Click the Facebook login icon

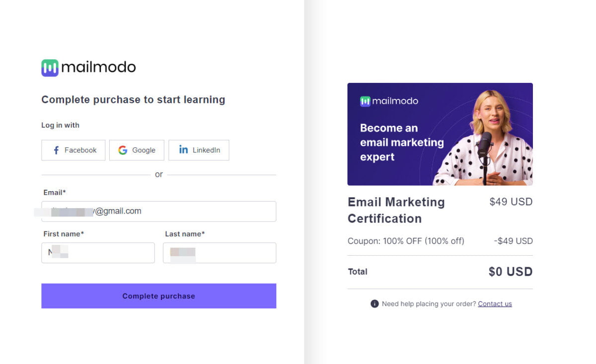point(57,150)
